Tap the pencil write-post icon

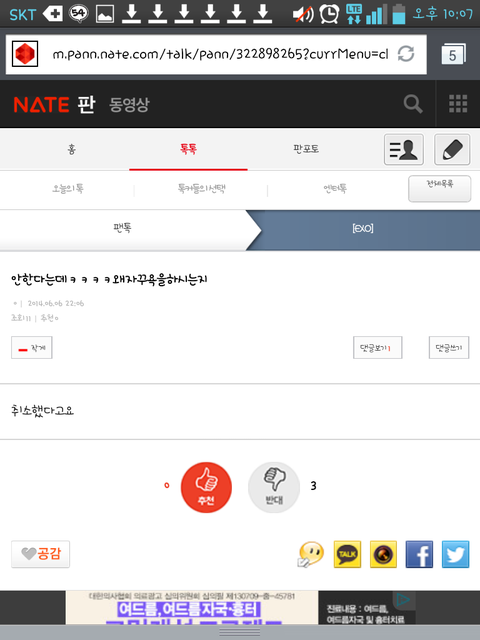coord(452,149)
